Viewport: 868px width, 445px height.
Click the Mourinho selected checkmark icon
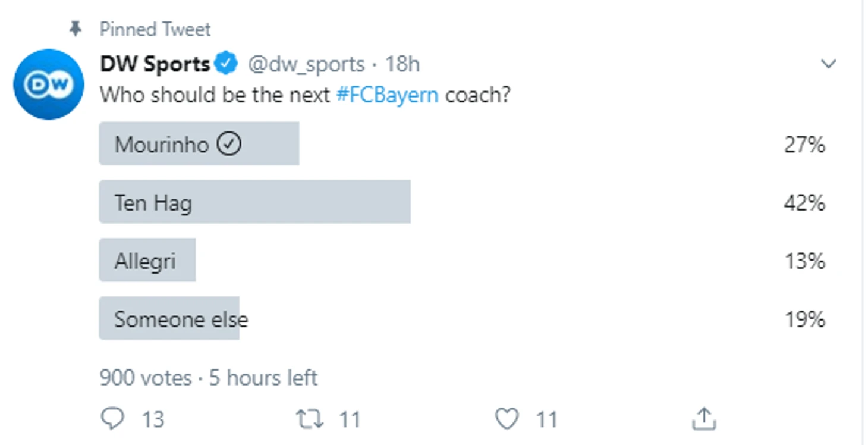click(229, 144)
